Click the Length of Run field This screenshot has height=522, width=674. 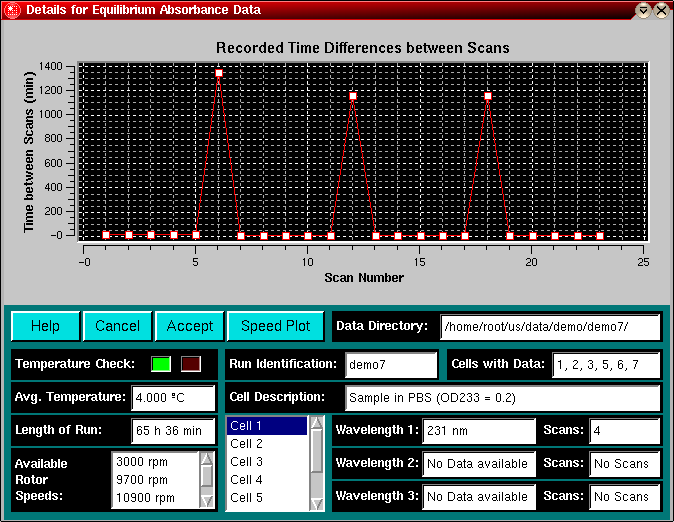(x=173, y=431)
